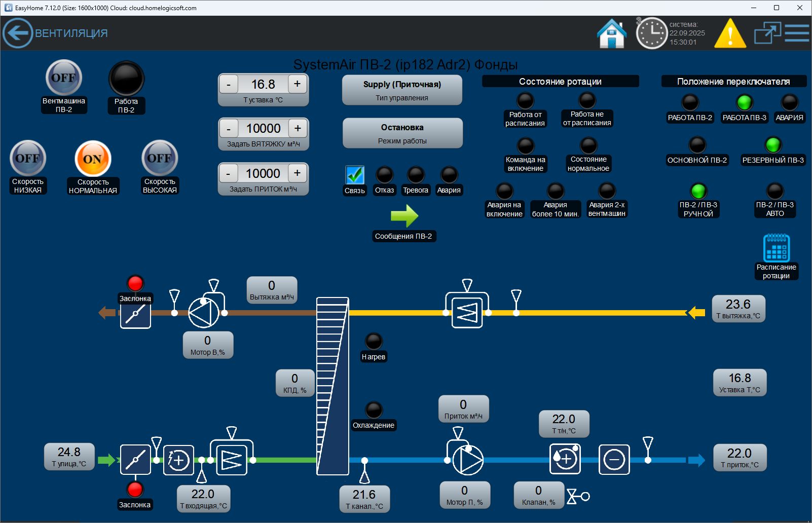Image resolution: width=812 pixels, height=523 pixels.
Task: Open Supply (Приточная) control type selector
Action: click(x=402, y=90)
